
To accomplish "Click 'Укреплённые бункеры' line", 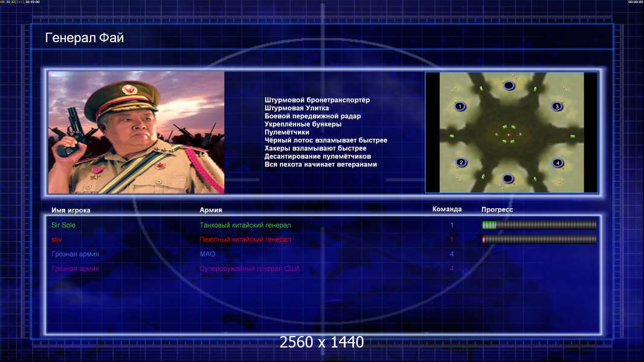I will click(x=303, y=124).
